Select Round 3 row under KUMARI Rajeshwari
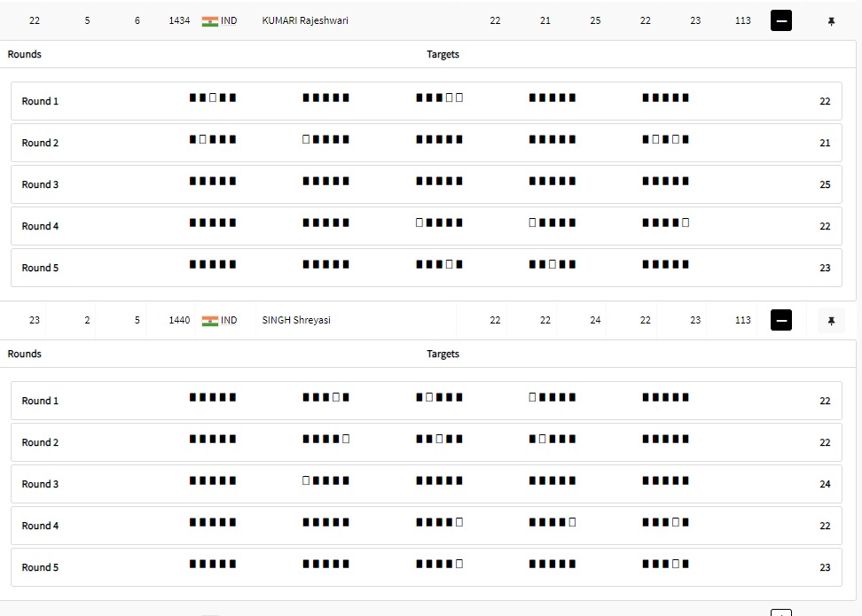The image size is (862, 616). (x=427, y=184)
